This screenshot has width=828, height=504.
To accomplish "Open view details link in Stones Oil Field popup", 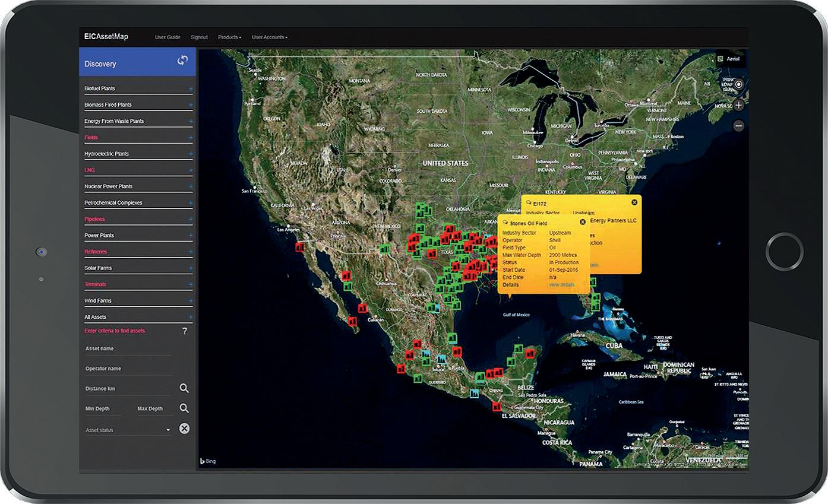I will coord(562,285).
